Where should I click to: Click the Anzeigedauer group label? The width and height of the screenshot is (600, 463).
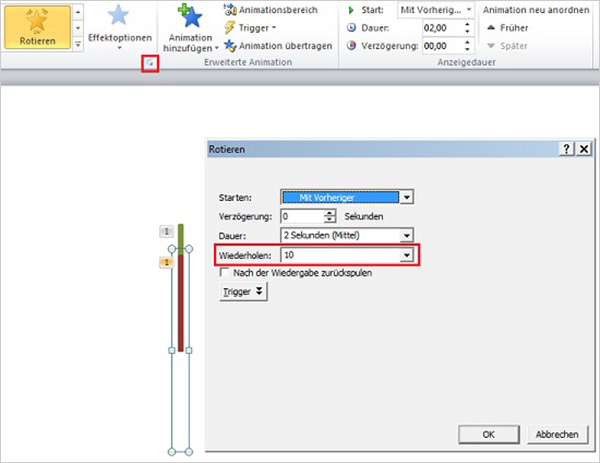pyautogui.click(x=466, y=62)
